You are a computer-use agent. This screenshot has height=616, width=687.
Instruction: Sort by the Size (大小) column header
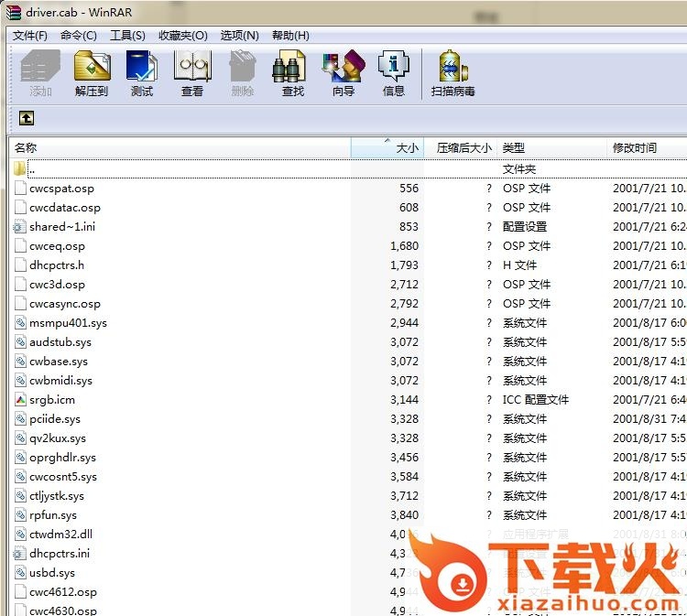click(387, 148)
